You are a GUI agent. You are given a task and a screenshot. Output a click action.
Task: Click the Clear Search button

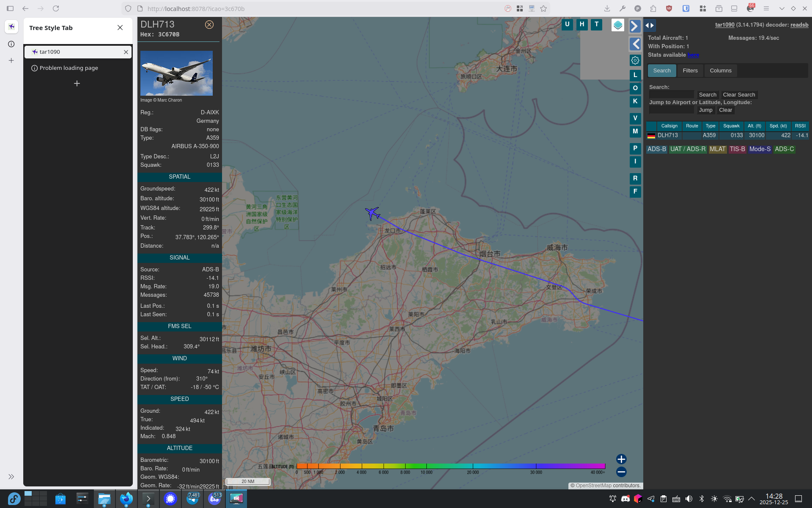(x=738, y=95)
